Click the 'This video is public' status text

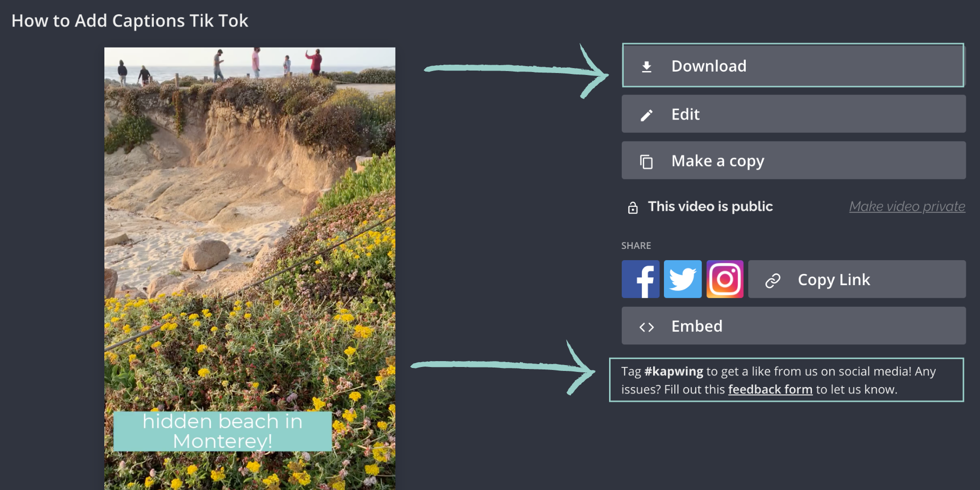710,207
